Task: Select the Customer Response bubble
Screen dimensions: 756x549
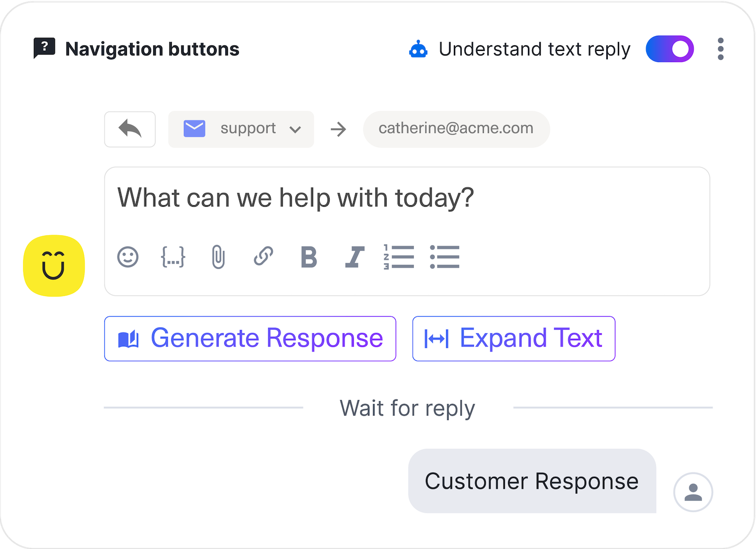Action: coord(532,481)
